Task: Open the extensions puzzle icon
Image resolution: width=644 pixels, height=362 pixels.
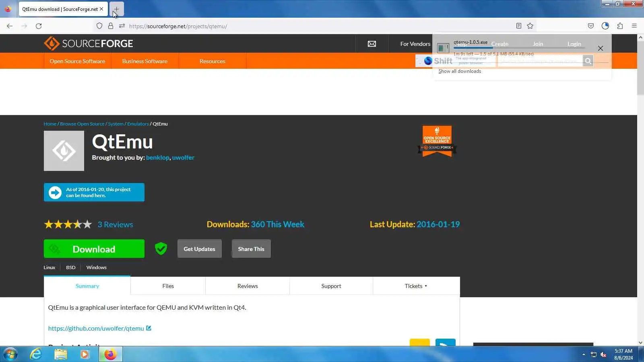Action: (620, 26)
